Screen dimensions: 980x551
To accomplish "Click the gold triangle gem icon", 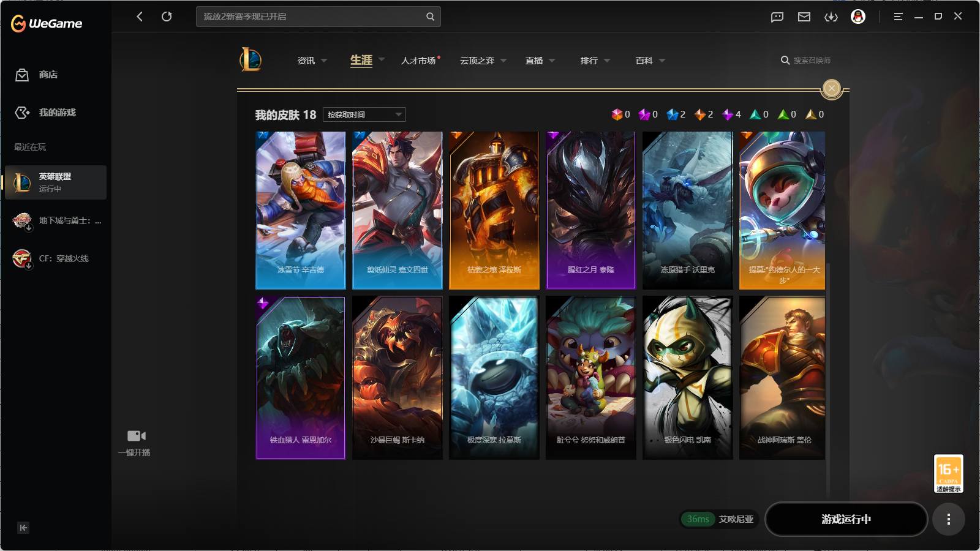I will pos(811,114).
